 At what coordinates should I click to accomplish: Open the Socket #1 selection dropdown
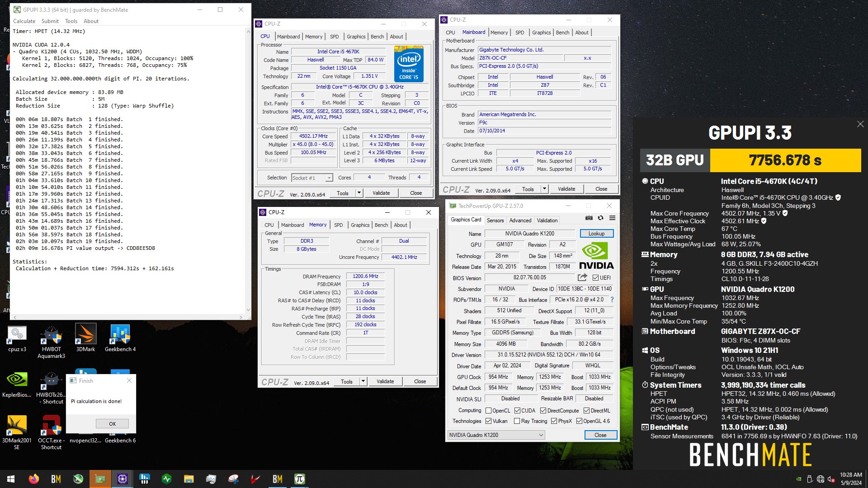coord(312,178)
